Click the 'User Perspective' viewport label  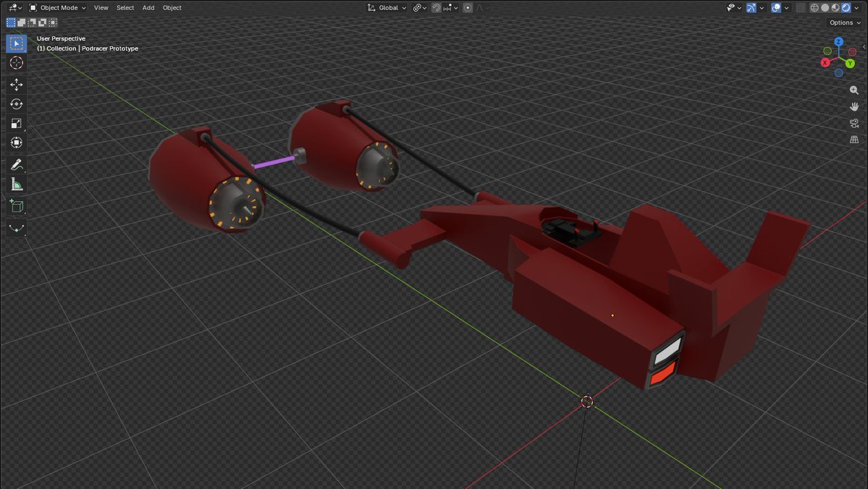(x=61, y=39)
